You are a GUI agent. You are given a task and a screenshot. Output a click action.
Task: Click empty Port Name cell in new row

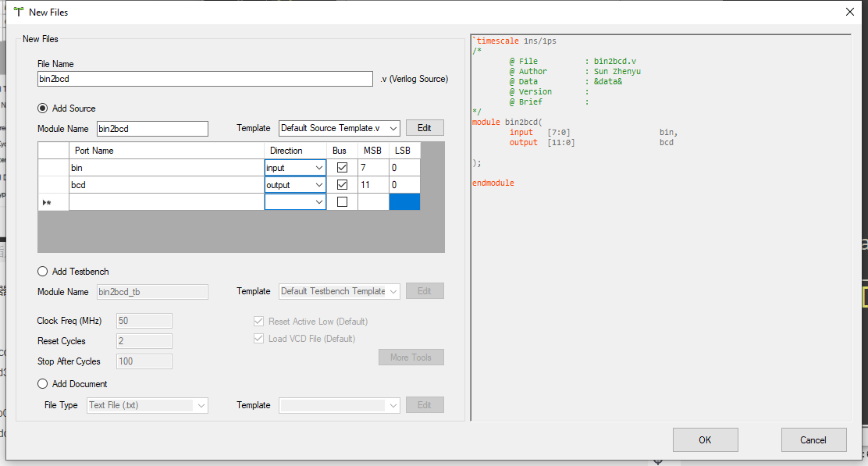(166, 202)
